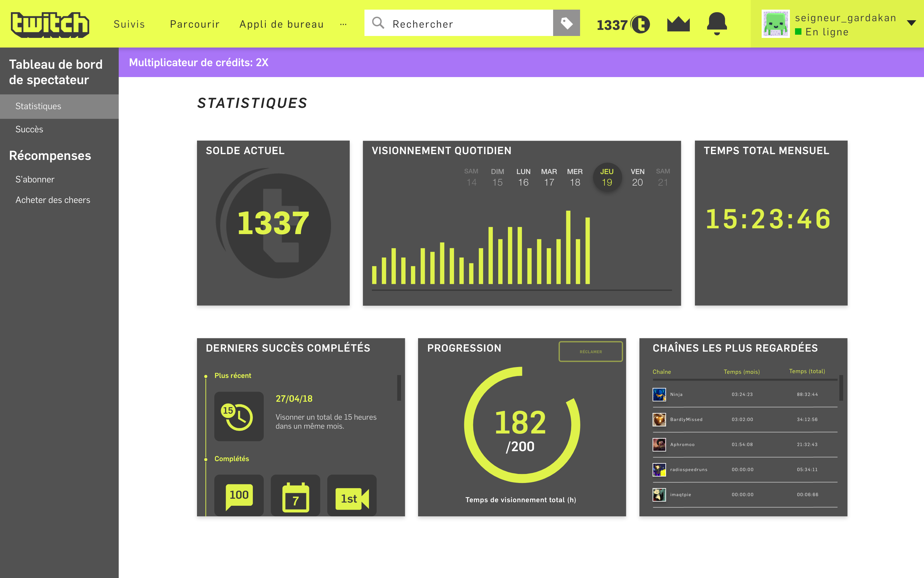Screen dimensions: 924x578
Task: Click Aphromoo channel avatar
Action: point(659,445)
